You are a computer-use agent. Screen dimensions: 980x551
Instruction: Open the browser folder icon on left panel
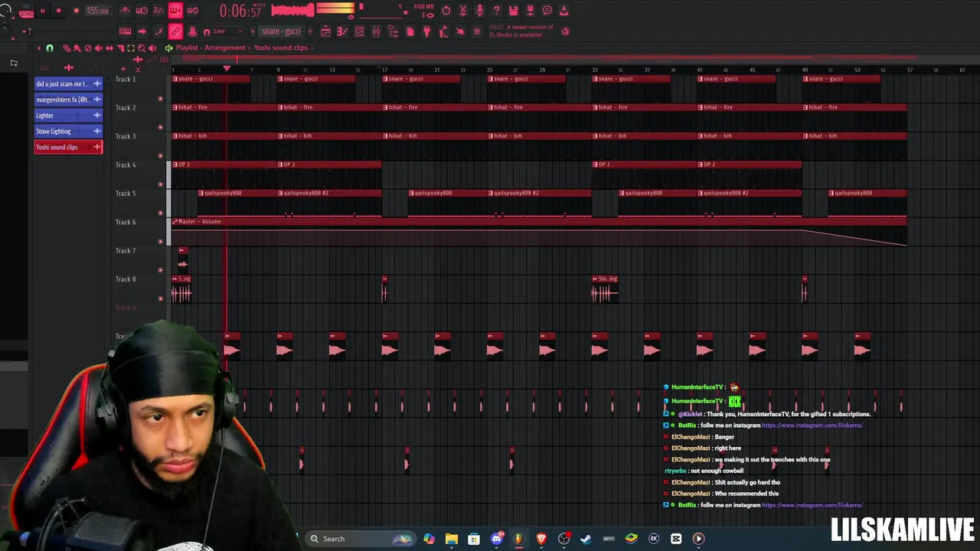point(14,63)
